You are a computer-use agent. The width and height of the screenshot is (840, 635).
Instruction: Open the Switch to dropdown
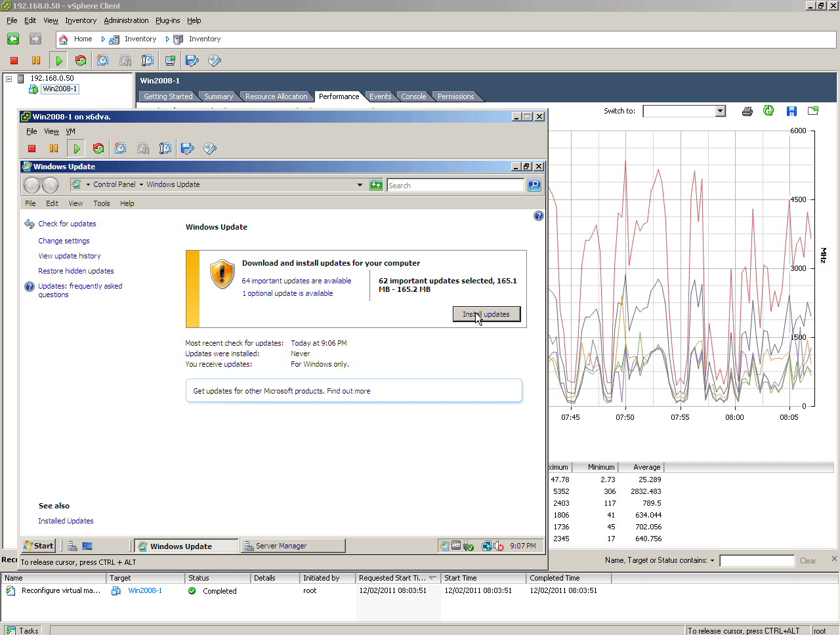pos(720,111)
